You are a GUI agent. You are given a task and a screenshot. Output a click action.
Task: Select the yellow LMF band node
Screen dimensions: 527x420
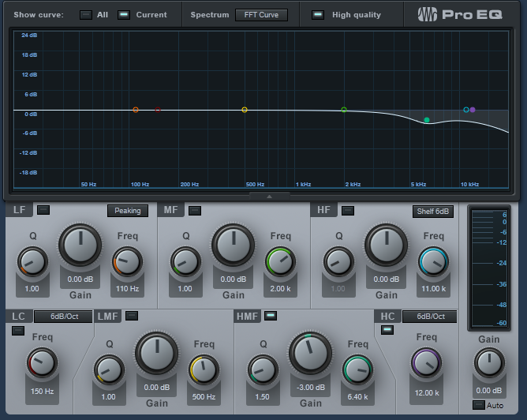point(245,110)
